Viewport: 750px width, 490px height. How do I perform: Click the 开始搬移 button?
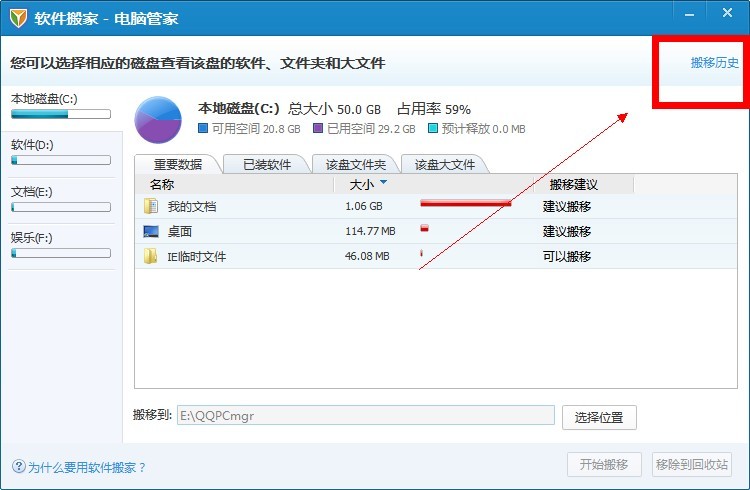coord(604,464)
